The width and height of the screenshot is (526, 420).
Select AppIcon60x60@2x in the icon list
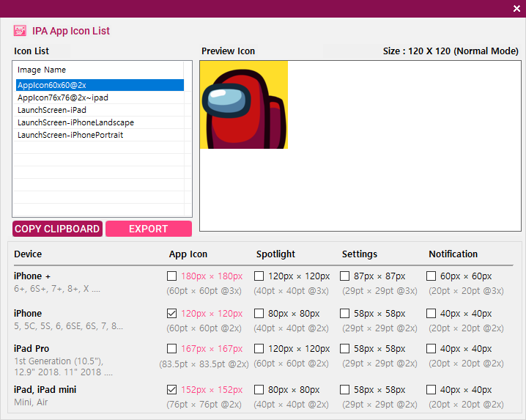pyautogui.click(x=100, y=85)
